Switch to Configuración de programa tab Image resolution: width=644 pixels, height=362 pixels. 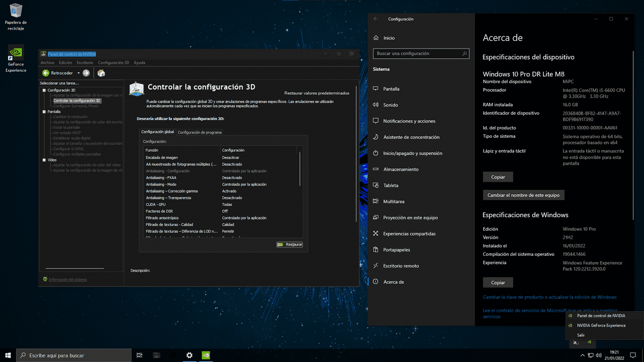[200, 132]
